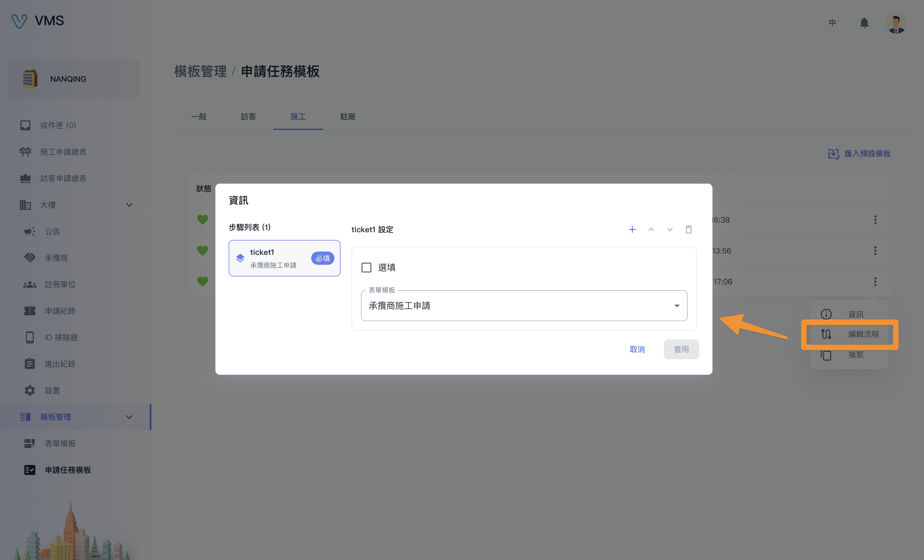
Task: Select ticket1 step in 步驟列表
Action: click(x=284, y=258)
